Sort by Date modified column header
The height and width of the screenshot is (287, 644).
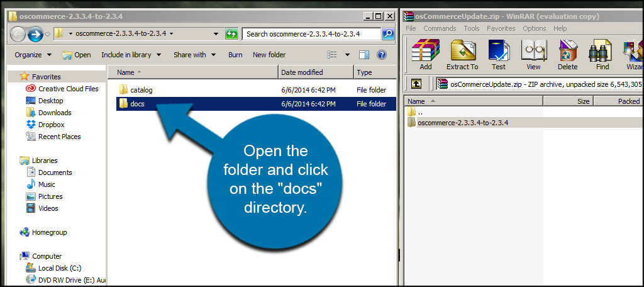click(316, 72)
